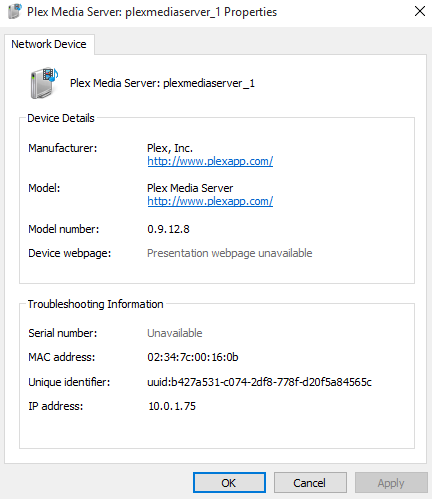This screenshot has width=432, height=499.
Task: Click the model number 0.9.12.8
Action: 168,229
